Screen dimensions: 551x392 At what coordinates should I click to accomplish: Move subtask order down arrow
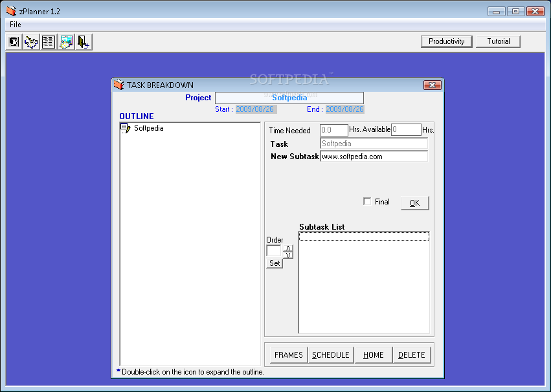[x=287, y=255]
